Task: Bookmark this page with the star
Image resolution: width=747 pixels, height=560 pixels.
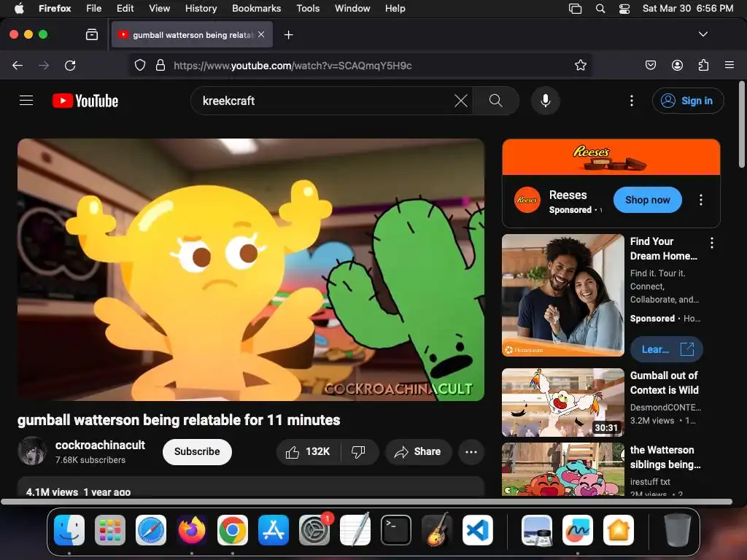Action: tap(580, 65)
